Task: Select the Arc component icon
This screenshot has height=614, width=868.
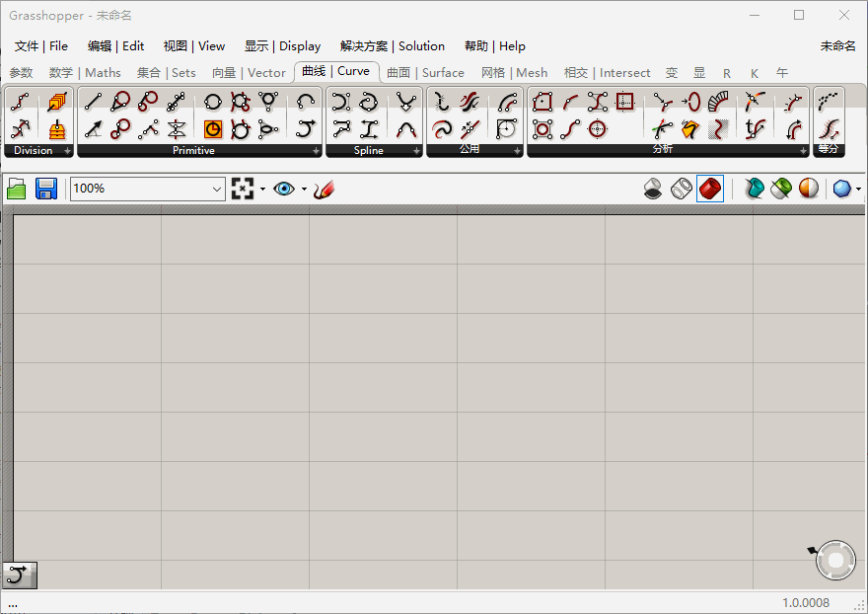Action: pyautogui.click(x=306, y=102)
